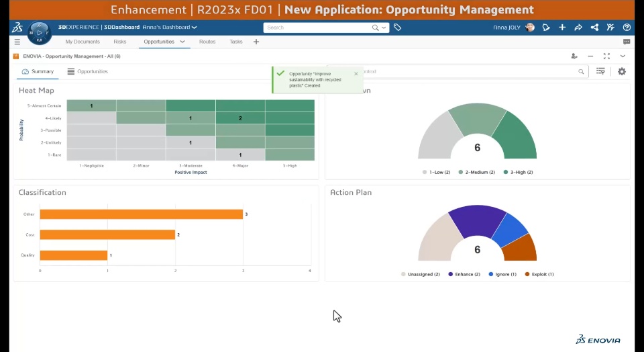Viewport: 644px width, 352px height.
Task: Click the widget owner sharing icon
Action: 574,56
